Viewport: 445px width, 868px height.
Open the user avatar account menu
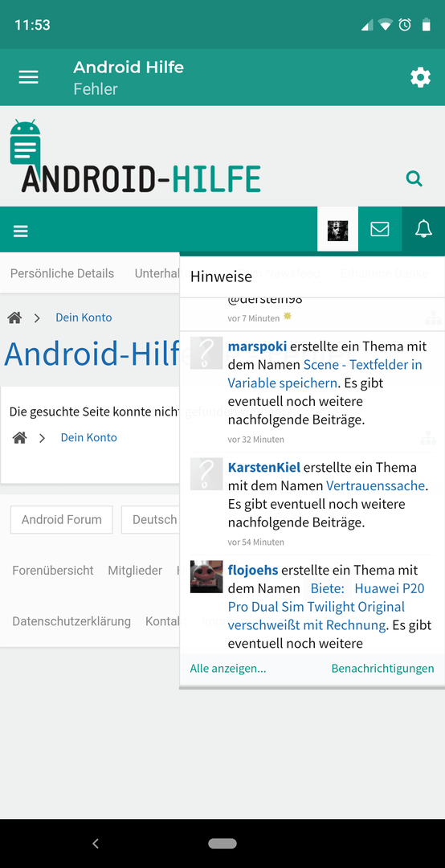[337, 229]
